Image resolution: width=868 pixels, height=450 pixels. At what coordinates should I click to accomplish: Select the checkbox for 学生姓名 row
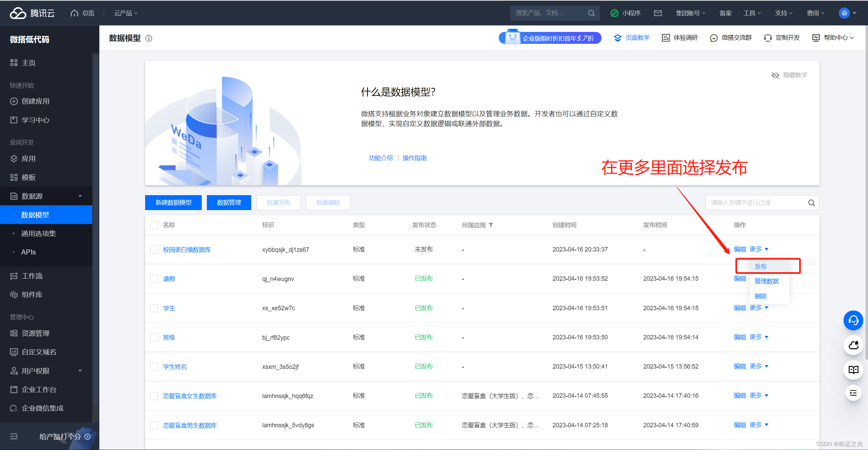click(x=154, y=367)
